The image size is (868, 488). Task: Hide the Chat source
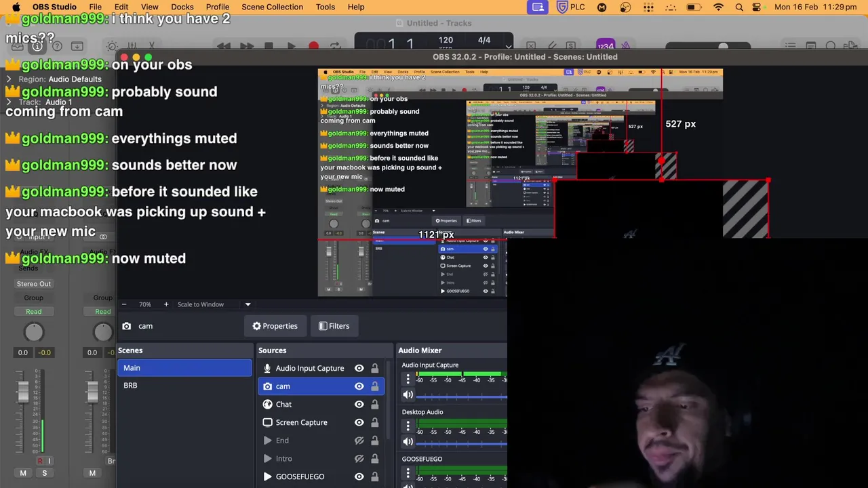[x=359, y=404]
